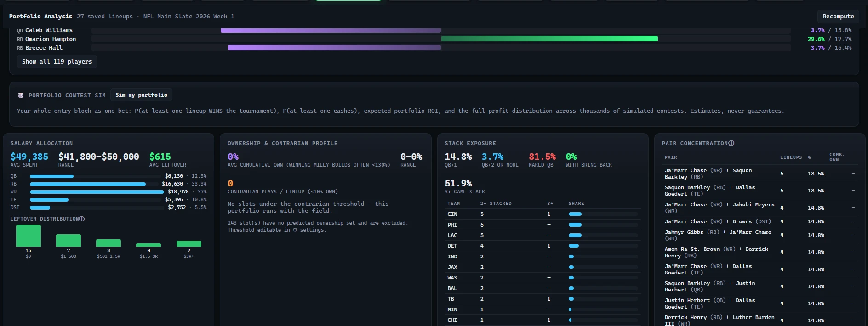The height and width of the screenshot is (326, 868).
Task: Click the $49,385 avg spent value
Action: click(x=29, y=157)
